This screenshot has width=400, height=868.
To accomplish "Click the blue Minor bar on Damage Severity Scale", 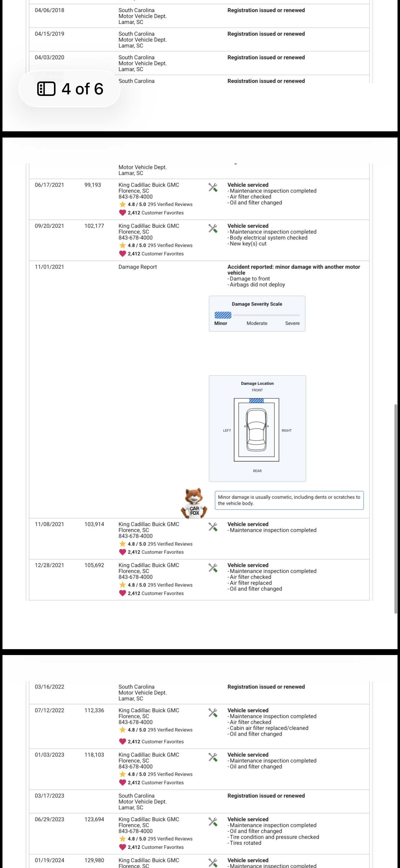I will (223, 315).
